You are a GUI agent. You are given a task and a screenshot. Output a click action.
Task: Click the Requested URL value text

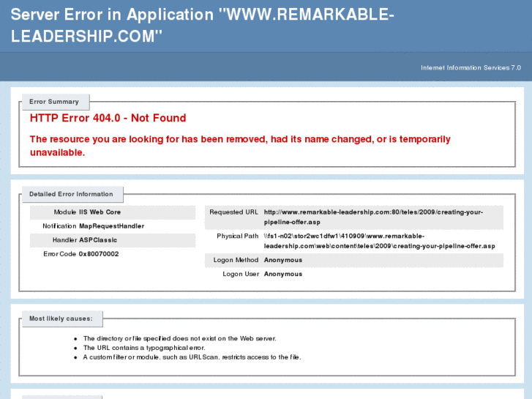point(373,217)
